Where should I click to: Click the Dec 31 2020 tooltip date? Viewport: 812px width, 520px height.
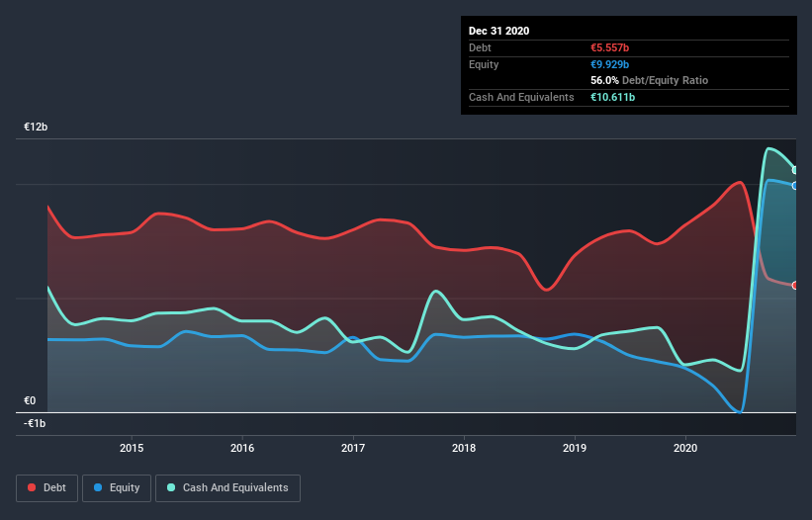coord(498,31)
